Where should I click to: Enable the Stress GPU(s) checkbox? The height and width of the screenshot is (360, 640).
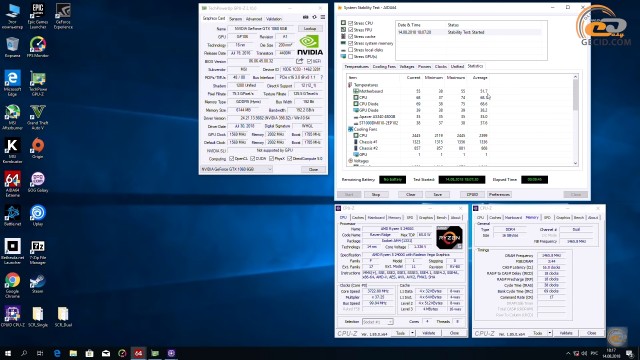(351, 56)
